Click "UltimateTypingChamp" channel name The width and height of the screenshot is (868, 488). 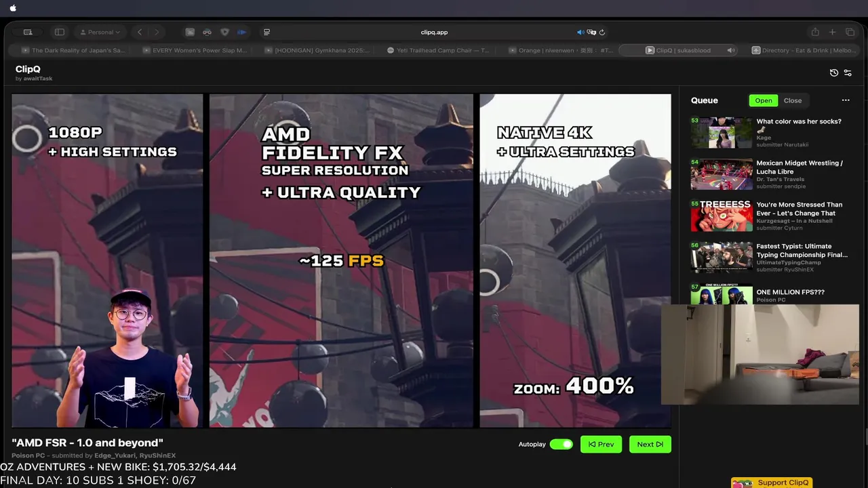click(x=789, y=262)
